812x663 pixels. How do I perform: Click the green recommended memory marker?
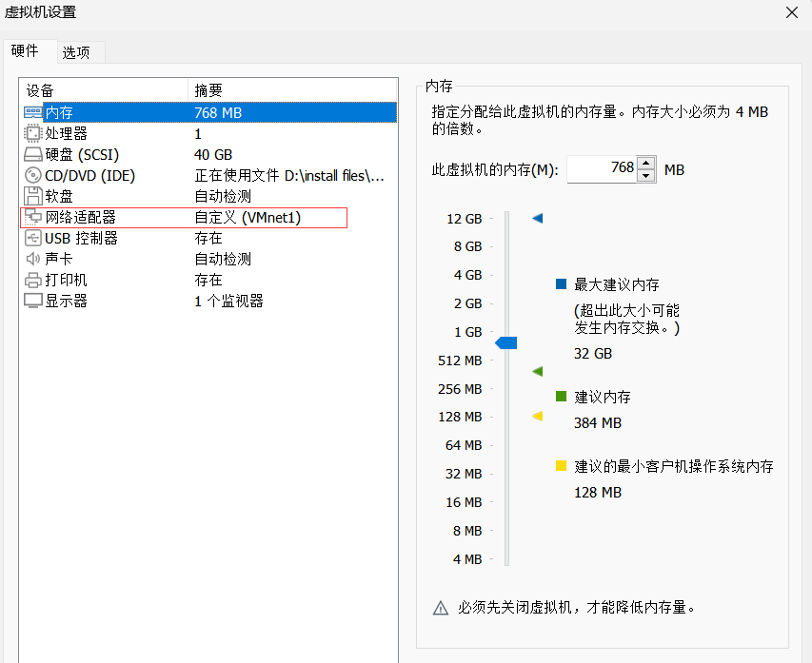click(x=538, y=371)
